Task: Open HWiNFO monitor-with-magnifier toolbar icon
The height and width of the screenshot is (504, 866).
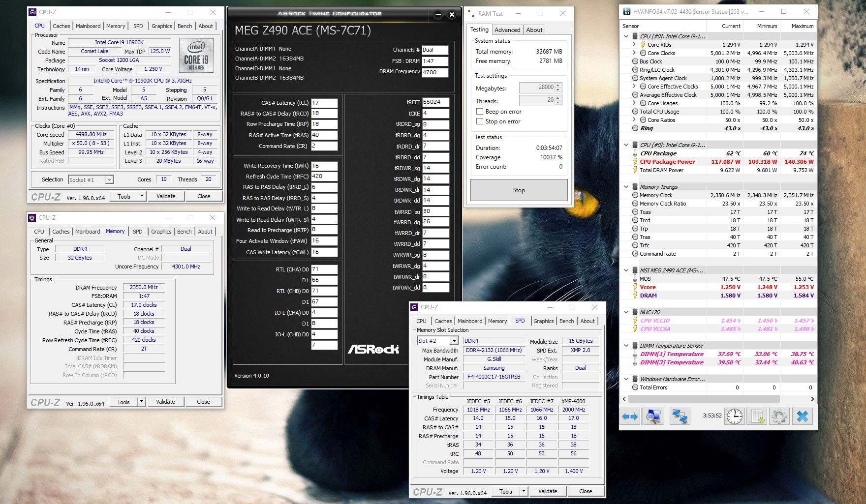Action: [654, 416]
